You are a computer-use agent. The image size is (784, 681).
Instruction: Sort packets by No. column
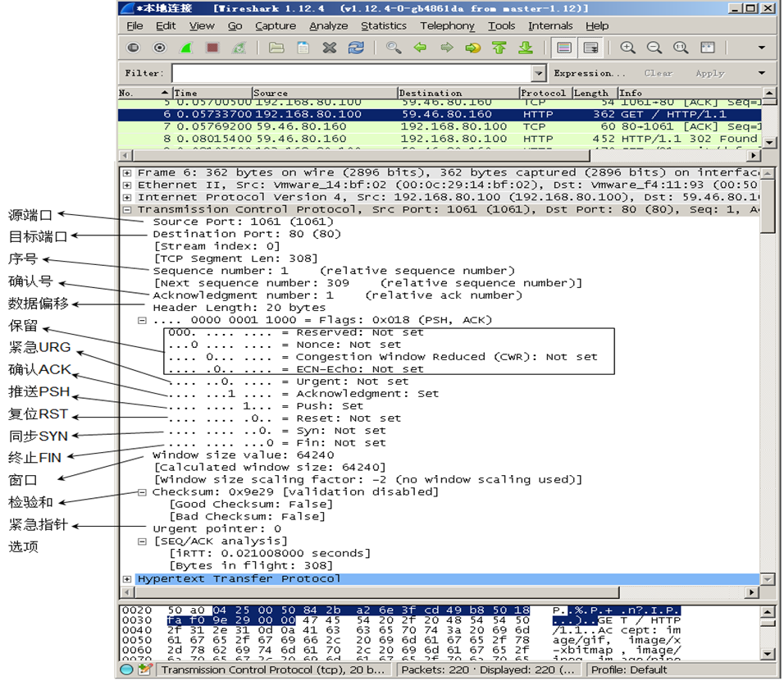tap(145, 93)
